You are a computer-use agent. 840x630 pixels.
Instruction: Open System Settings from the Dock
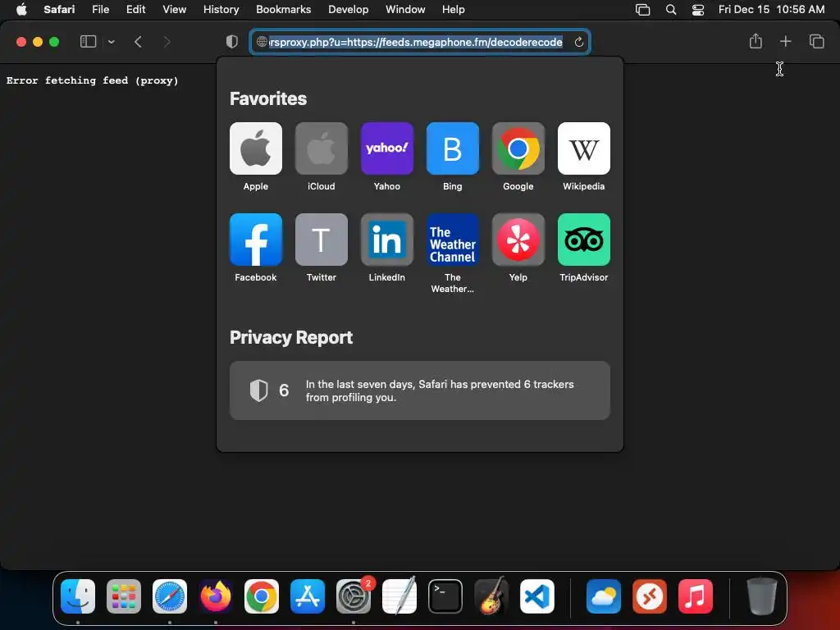click(353, 596)
